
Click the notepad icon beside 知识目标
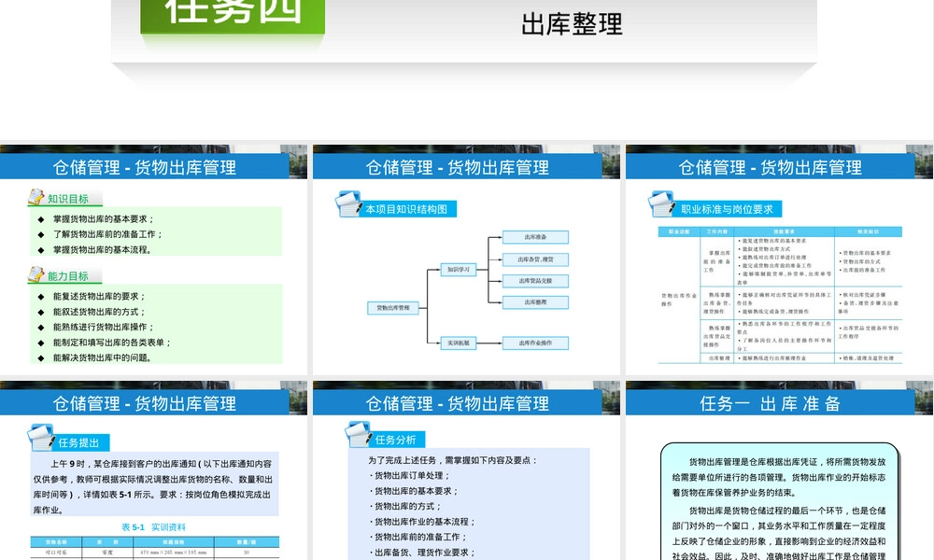tap(35, 197)
